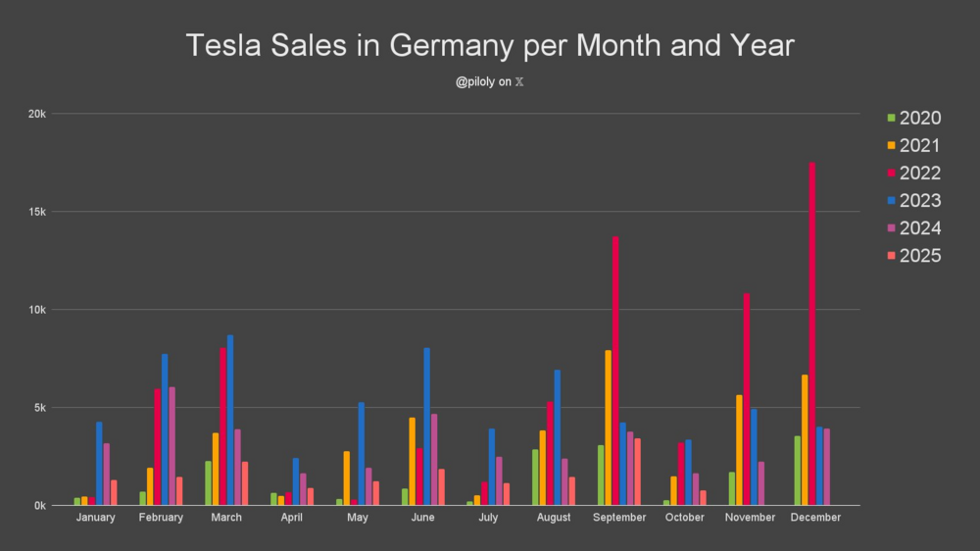The image size is (980, 551).
Task: Click the @piloly handle text
Action: (x=475, y=82)
